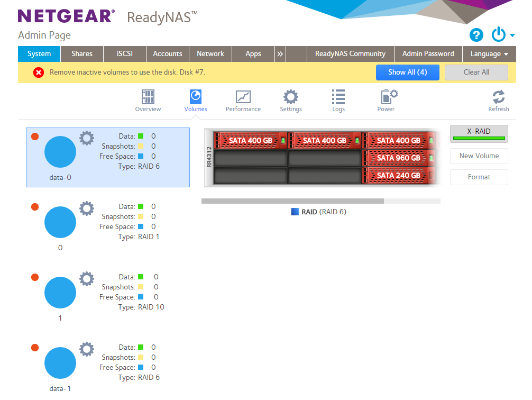Select first SATA 400 GB disk
532x400 pixels.
[x=250, y=140]
